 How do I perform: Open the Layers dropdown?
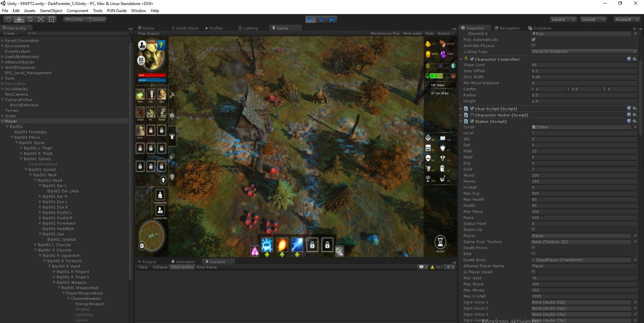[x=562, y=19]
